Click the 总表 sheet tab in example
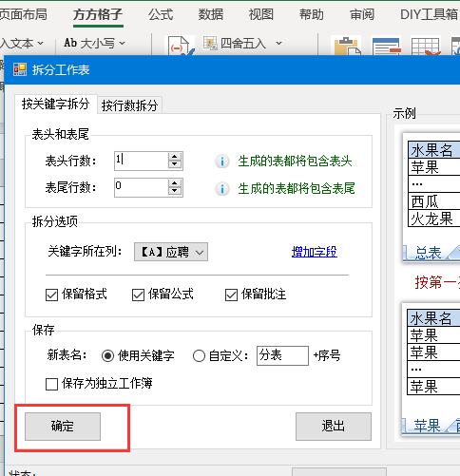The image size is (460, 476). [x=429, y=253]
